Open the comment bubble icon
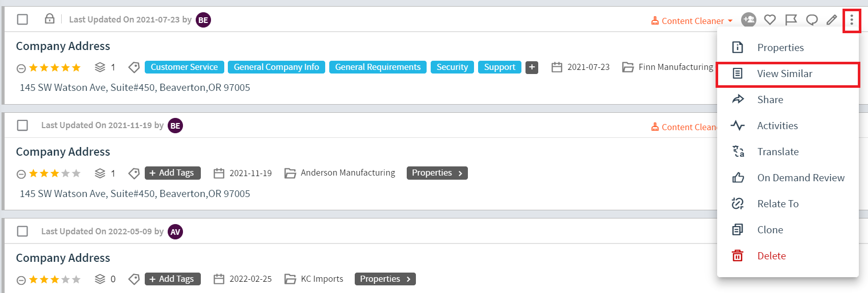868x293 pixels. (x=811, y=20)
